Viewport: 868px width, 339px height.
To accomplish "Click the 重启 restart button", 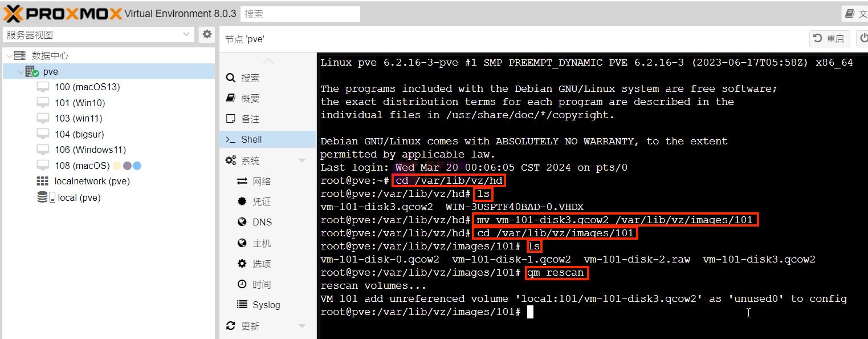I will pos(829,38).
